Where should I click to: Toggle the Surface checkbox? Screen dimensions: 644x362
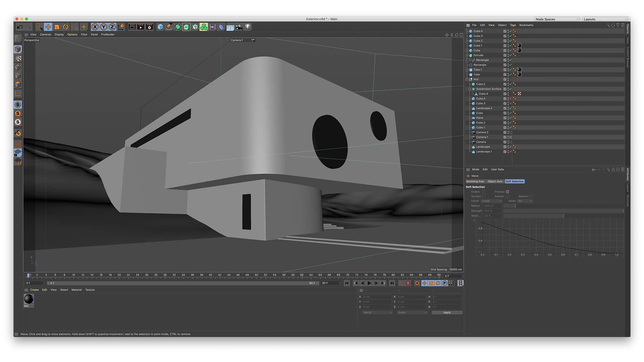pos(483,196)
